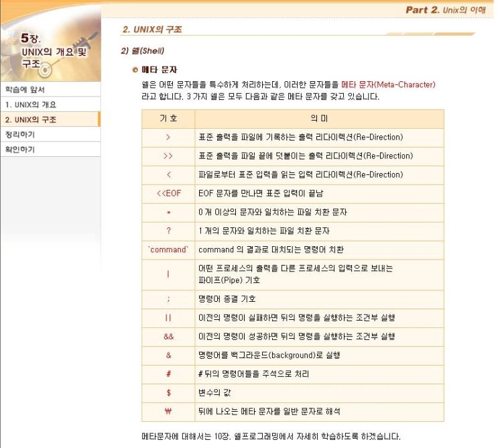The height and width of the screenshot is (448, 498).
Task: Click the 기 호 column header
Action: click(168, 119)
